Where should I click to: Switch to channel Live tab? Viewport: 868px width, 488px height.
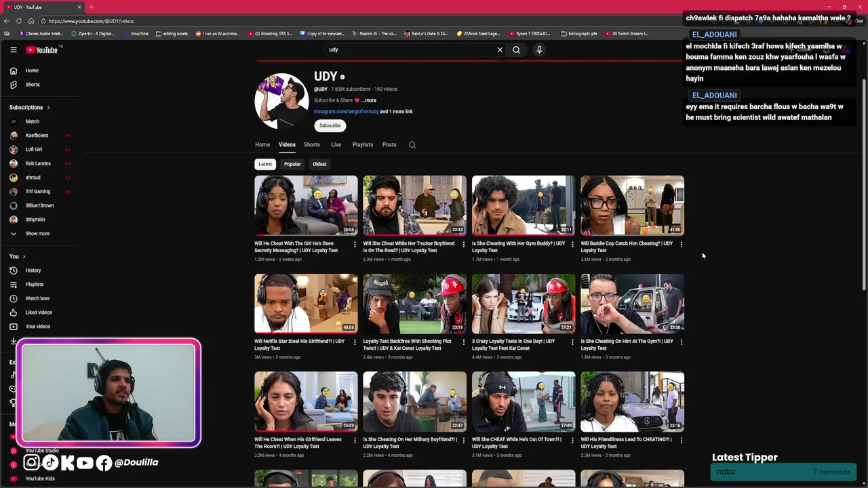(336, 144)
